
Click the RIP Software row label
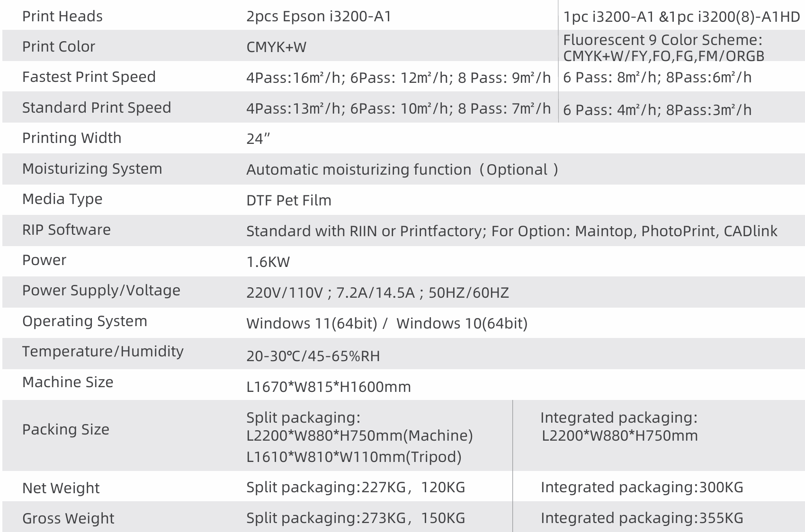tap(66, 230)
